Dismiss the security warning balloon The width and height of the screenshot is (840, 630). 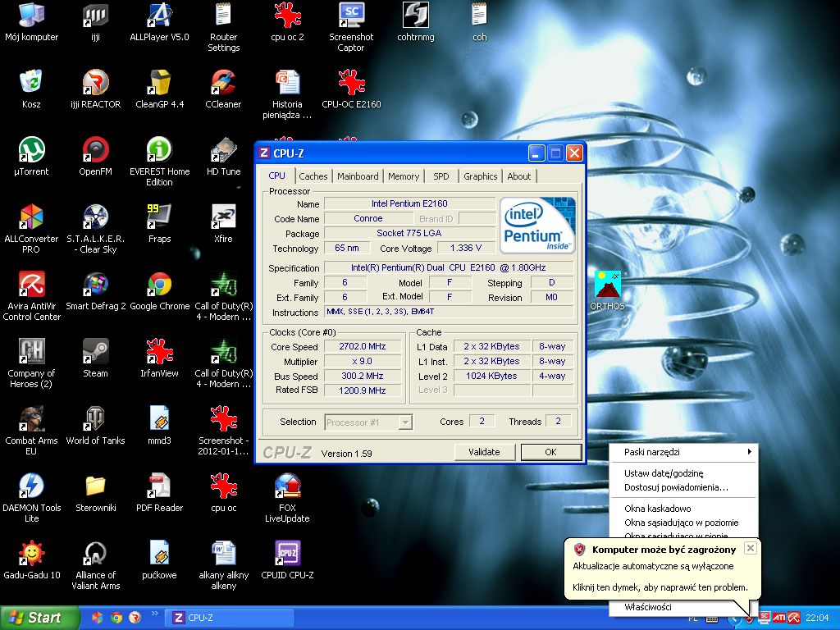(x=750, y=548)
